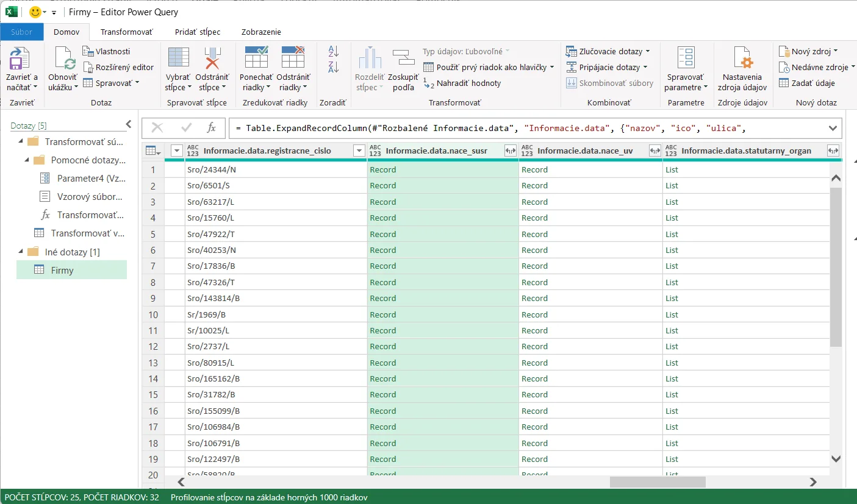Click cell Sro/24344/N
This screenshot has height=504, width=857.
click(x=276, y=169)
